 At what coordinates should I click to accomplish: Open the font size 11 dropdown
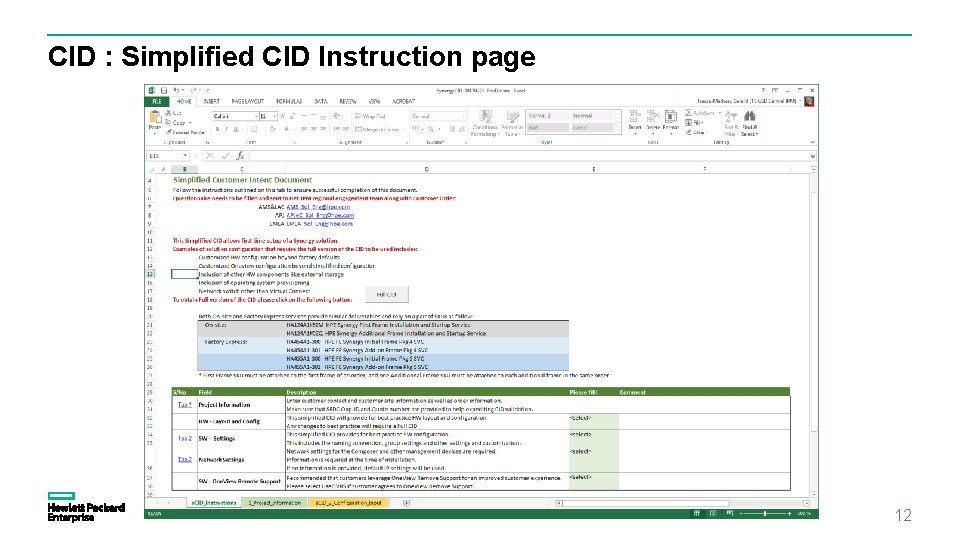click(x=274, y=116)
